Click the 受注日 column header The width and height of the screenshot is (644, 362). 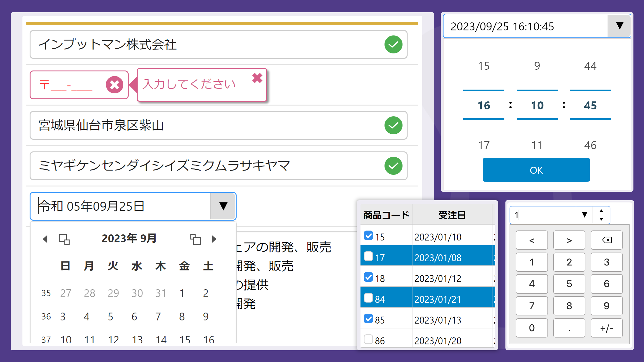point(452,215)
